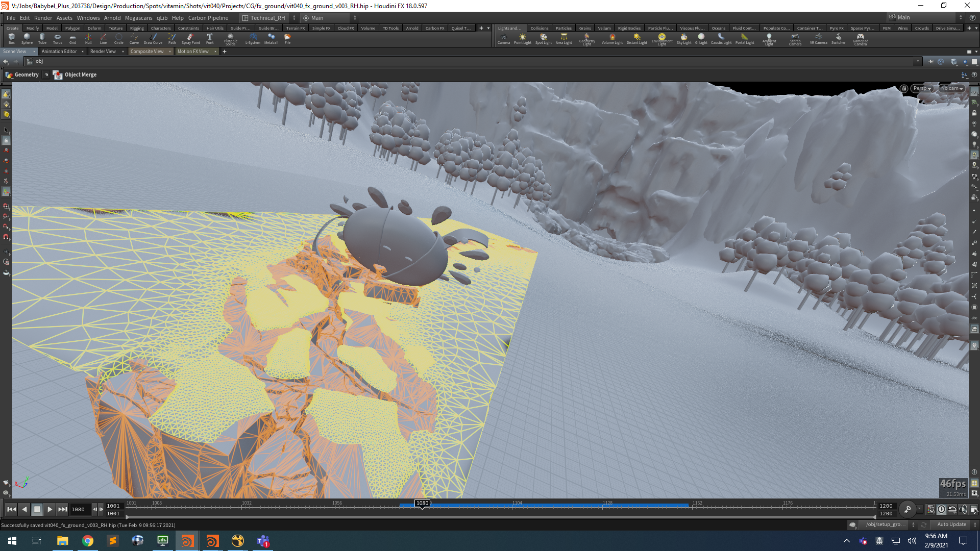Add a Caustic Light

point(721,39)
